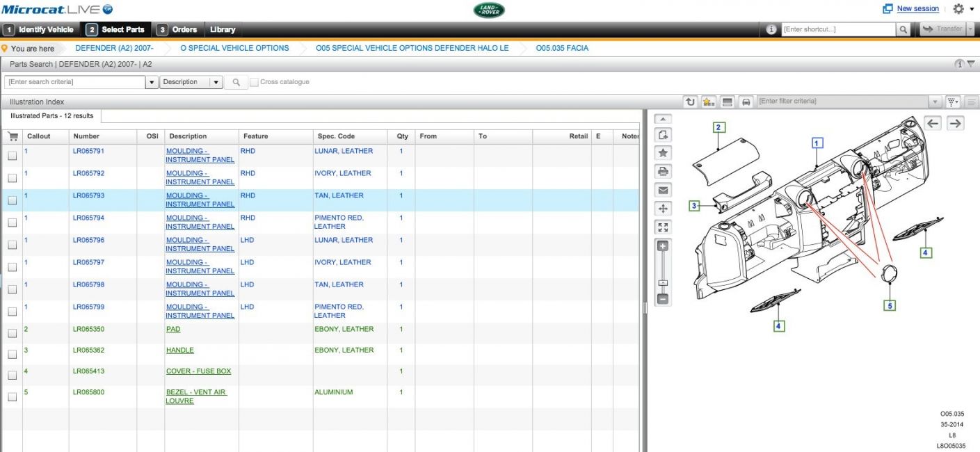Click the star bookmark icon beside illustration
The width and height of the screenshot is (980, 452).
click(x=664, y=153)
